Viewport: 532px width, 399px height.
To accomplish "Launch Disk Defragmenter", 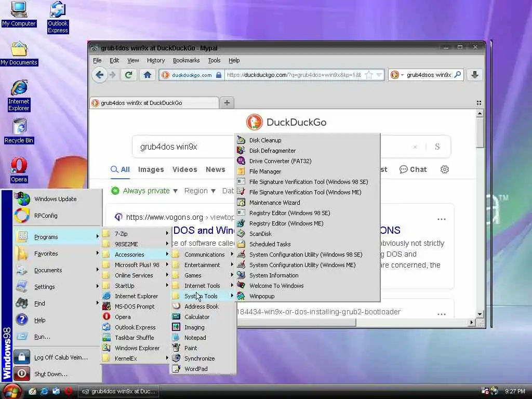I will pos(308,151).
